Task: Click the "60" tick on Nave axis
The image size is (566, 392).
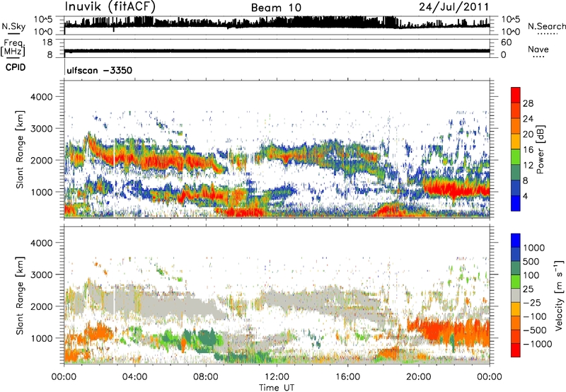Action: pyautogui.click(x=506, y=42)
